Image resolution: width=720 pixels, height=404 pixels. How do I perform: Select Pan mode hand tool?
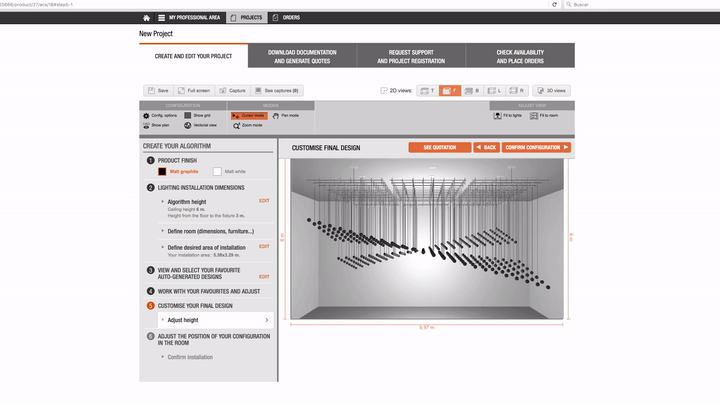click(x=276, y=115)
